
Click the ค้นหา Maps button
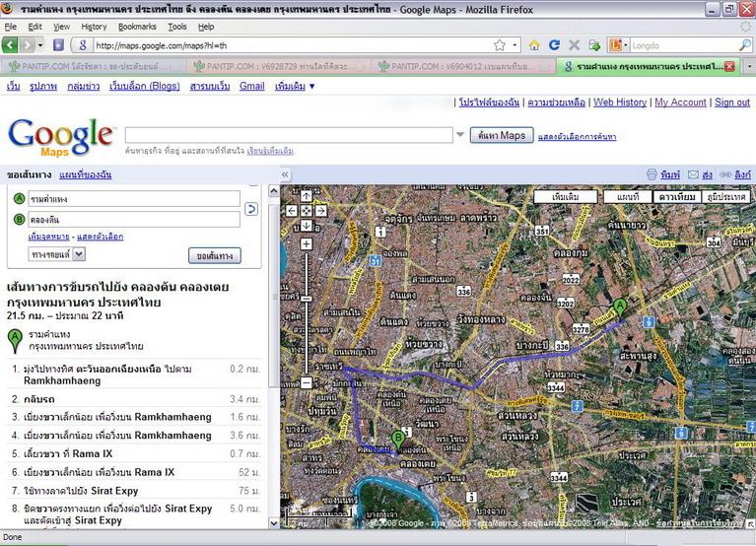pyautogui.click(x=502, y=135)
